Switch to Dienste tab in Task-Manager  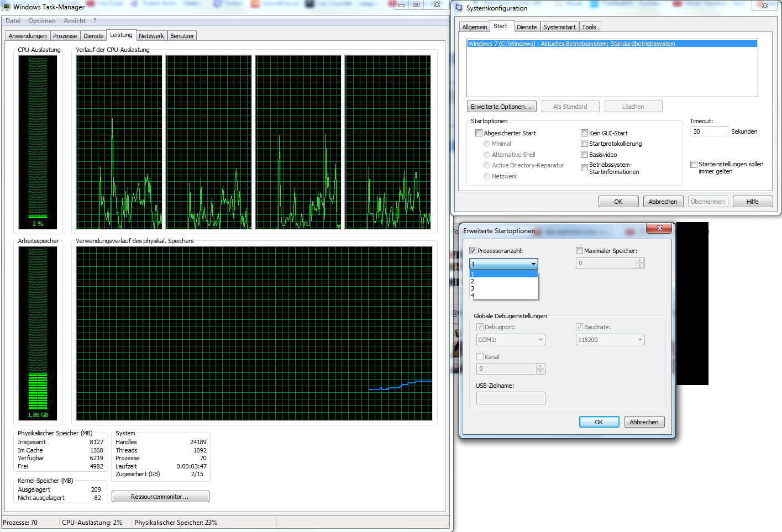[x=93, y=36]
